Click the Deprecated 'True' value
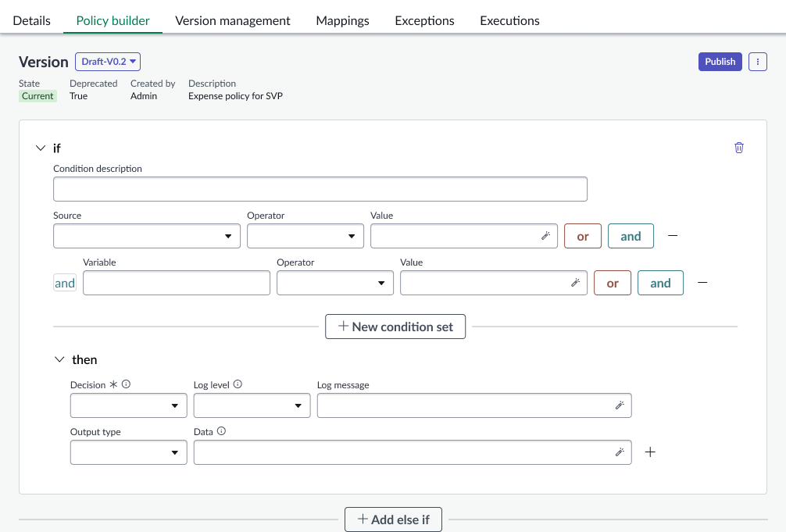The height and width of the screenshot is (532, 786). [79, 96]
